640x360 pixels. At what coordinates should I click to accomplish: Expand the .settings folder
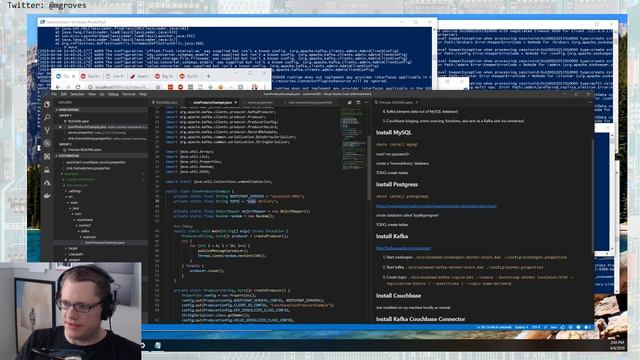tap(74, 191)
